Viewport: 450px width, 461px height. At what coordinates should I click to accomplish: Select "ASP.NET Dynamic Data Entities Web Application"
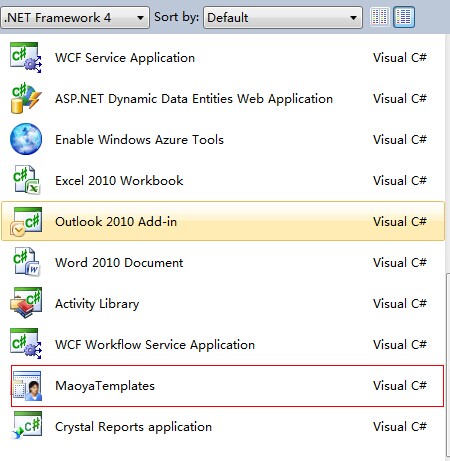(194, 99)
